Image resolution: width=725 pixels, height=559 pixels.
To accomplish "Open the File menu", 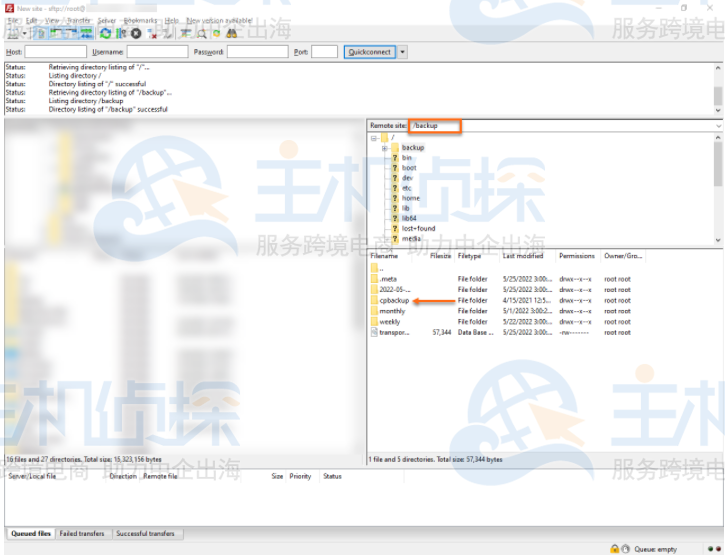I will tap(12, 20).
